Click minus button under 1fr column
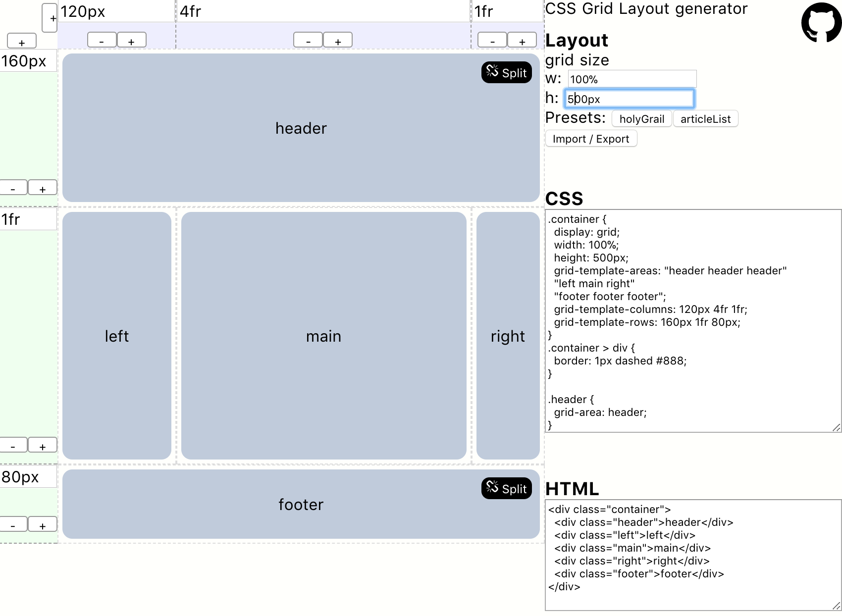Viewport: 842px width, 616px height. tap(492, 41)
